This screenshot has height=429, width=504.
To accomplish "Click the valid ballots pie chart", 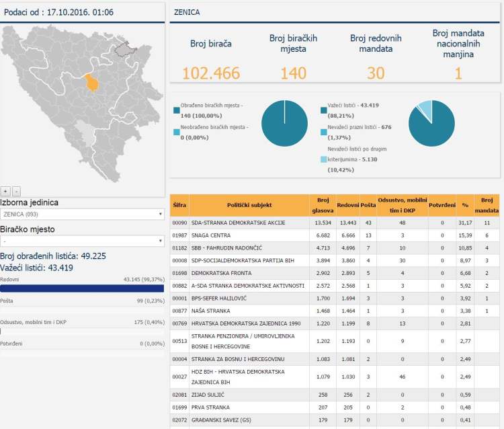I will coord(431,124).
